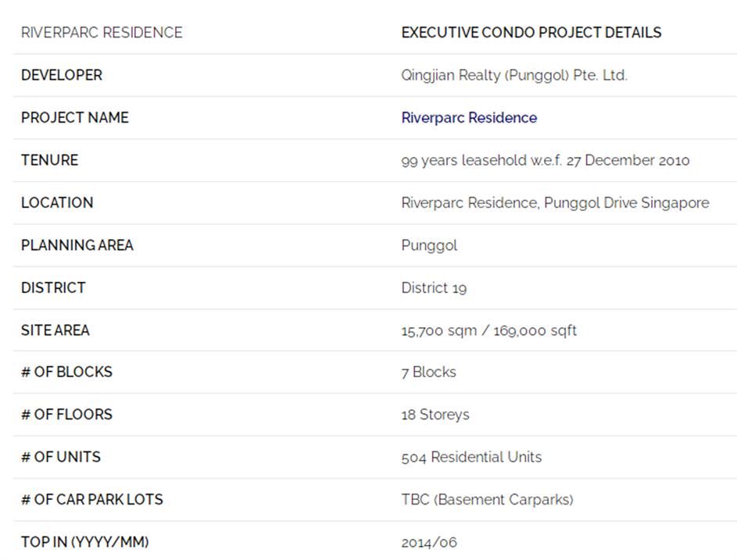Viewport: 737px width, 560px height.
Task: Click the EXECUTIVE CONDO PROJECT DETAILS header
Action: 531,33
